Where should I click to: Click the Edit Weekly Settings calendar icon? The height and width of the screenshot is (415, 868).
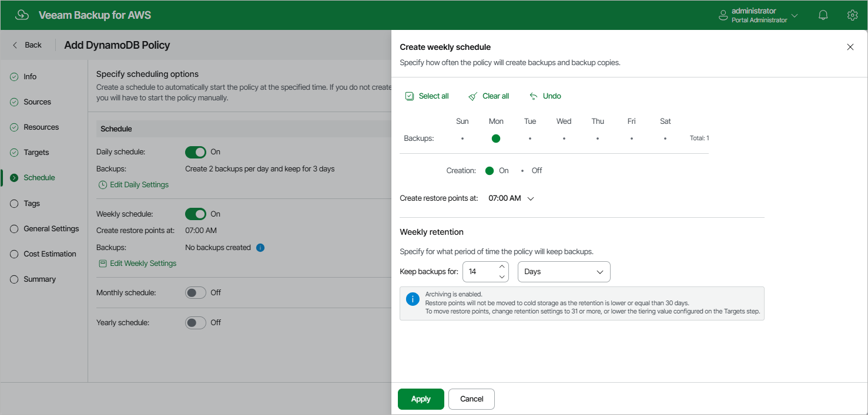(x=103, y=264)
